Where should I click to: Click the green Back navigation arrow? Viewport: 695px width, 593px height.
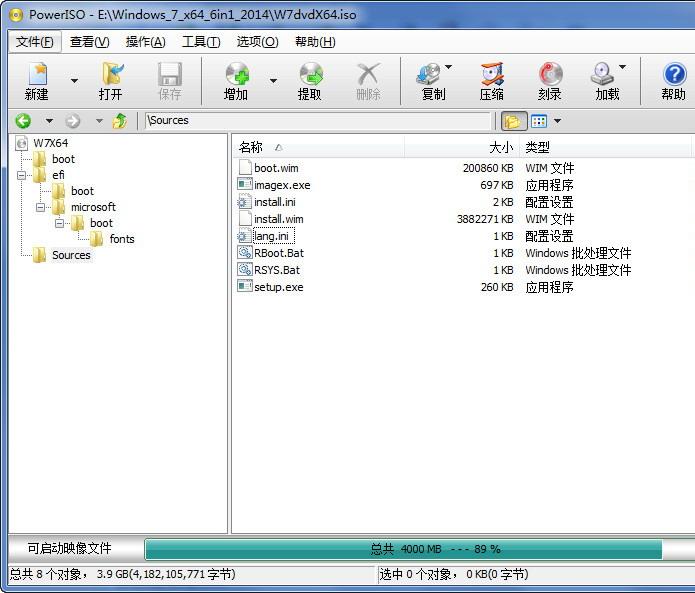click(x=23, y=121)
